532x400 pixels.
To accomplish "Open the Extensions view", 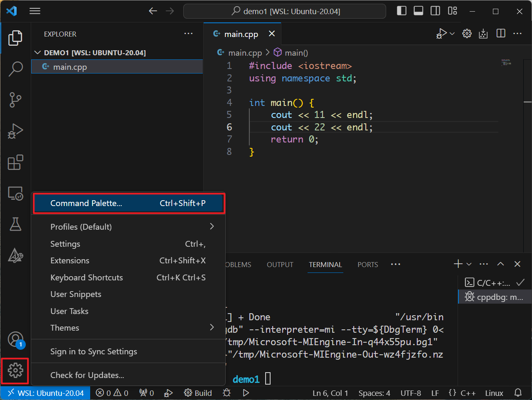I will pyautogui.click(x=15, y=162).
